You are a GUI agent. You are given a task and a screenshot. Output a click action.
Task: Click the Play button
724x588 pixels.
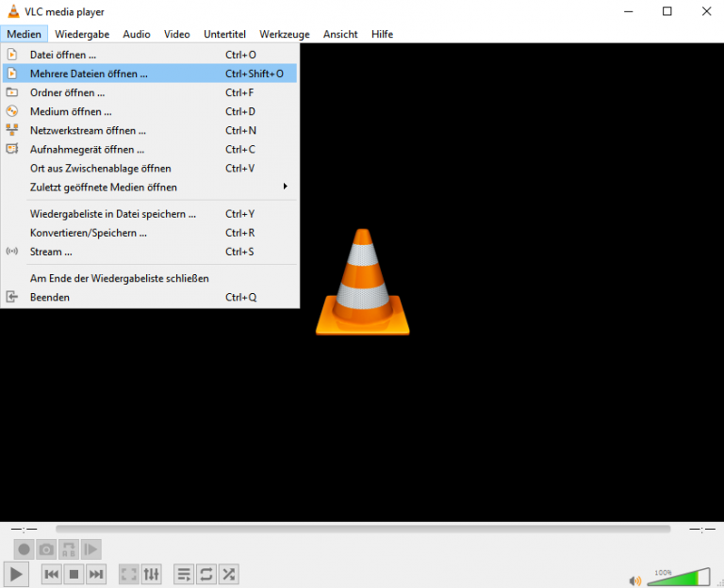pos(16,574)
